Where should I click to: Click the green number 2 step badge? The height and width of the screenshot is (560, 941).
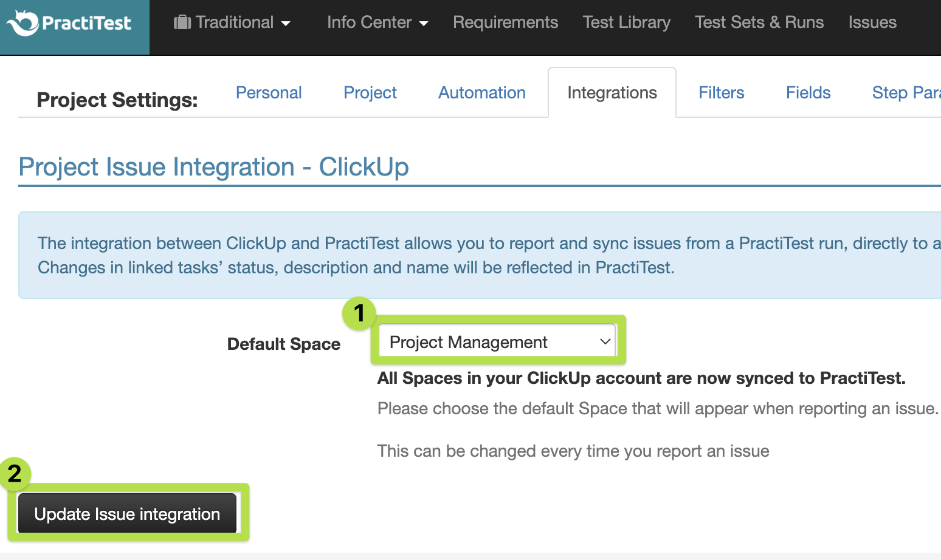[15, 474]
